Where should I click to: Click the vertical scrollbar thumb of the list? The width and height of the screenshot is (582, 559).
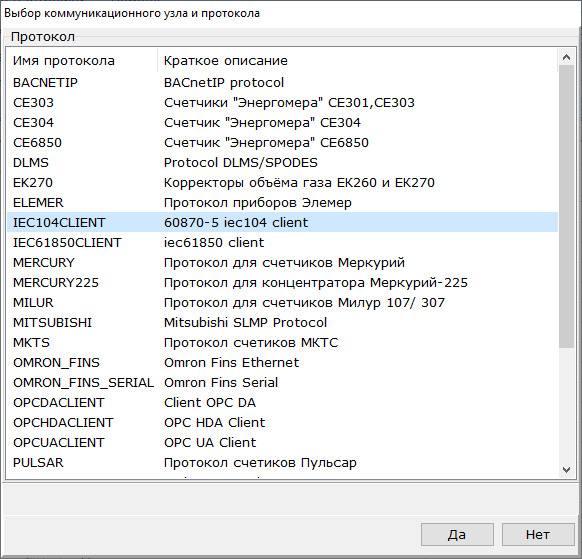tap(566, 206)
